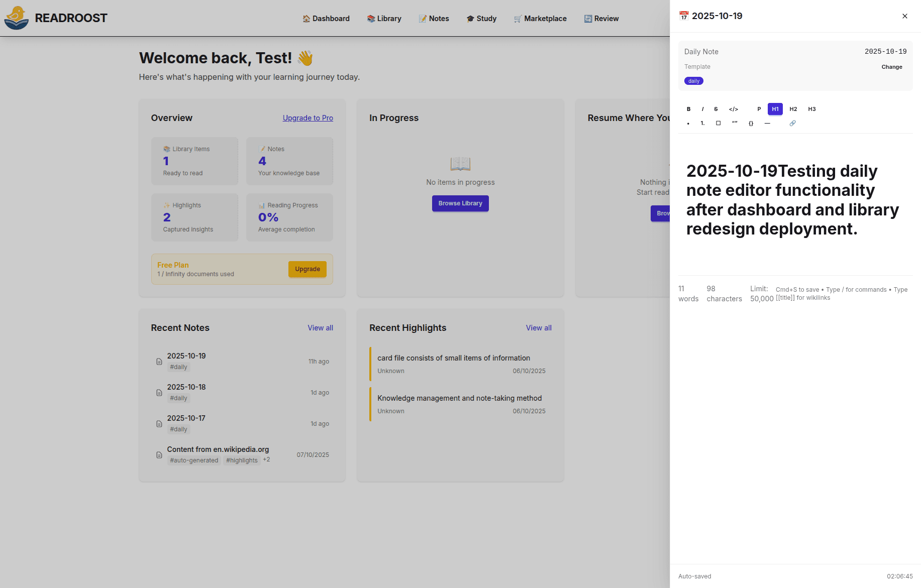This screenshot has width=921, height=588.
Task: Open the note titled 2025-10-18
Action: 186,387
